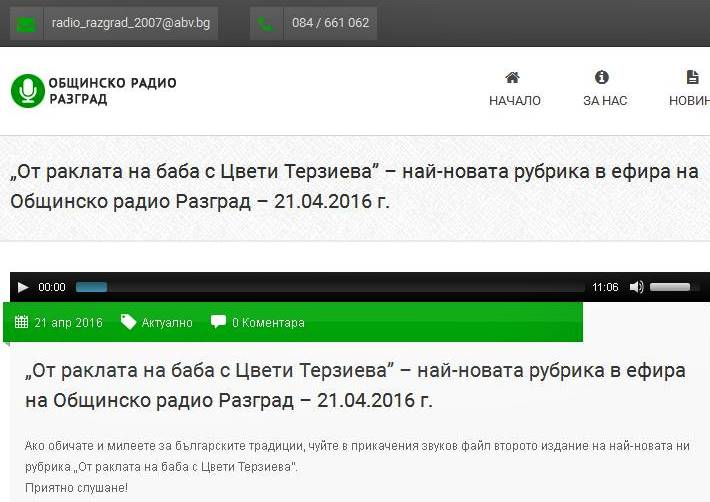Open the За нас menu item
This screenshot has width=710, height=502.
click(605, 100)
